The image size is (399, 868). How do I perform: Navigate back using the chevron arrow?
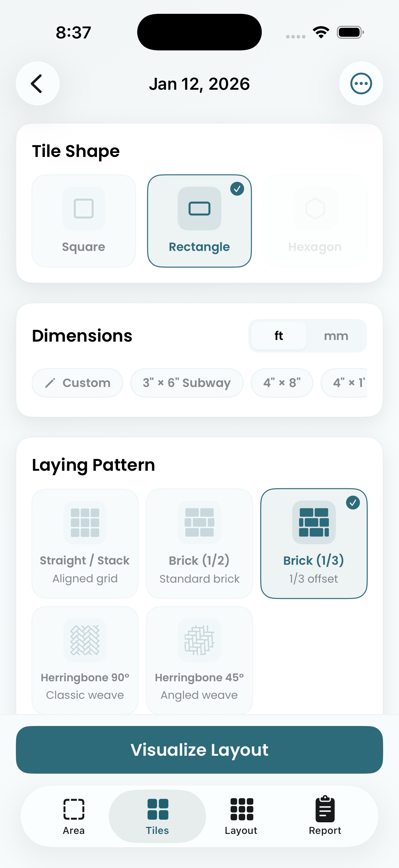pyautogui.click(x=37, y=83)
